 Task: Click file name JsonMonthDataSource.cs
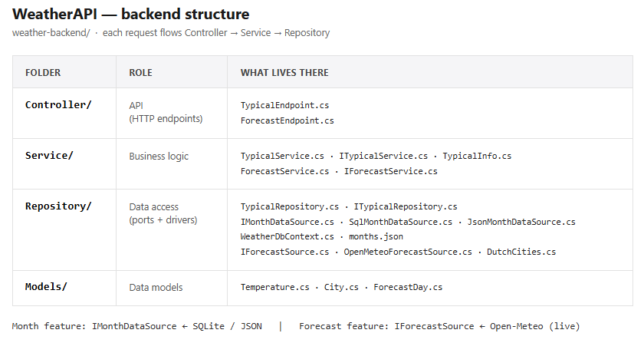[521, 222]
